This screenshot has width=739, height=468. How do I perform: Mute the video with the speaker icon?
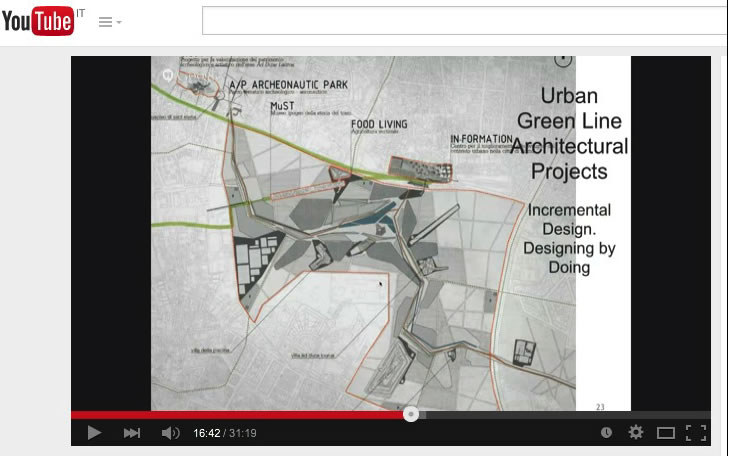(x=171, y=432)
